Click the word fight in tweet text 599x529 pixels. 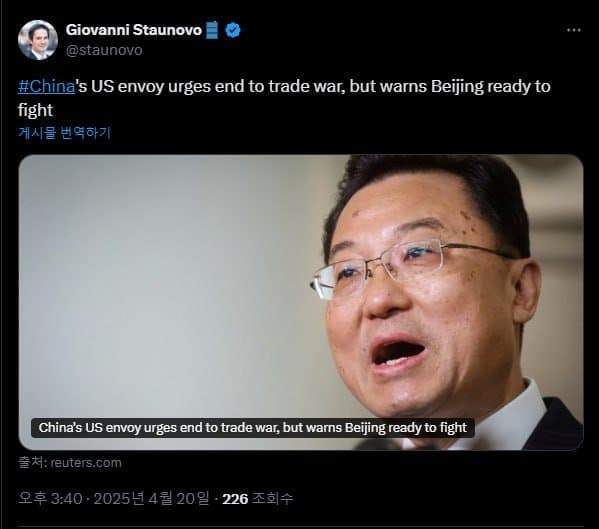point(35,110)
